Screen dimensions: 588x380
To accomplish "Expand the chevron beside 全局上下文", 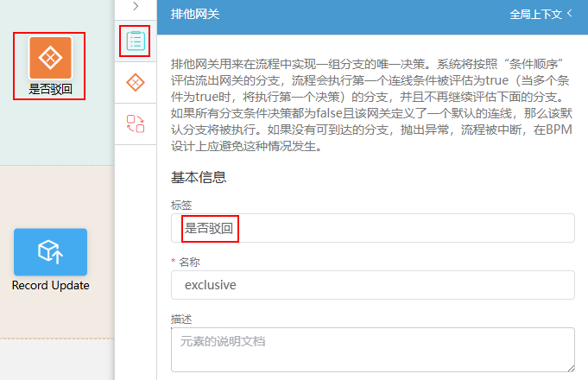I will (570, 13).
